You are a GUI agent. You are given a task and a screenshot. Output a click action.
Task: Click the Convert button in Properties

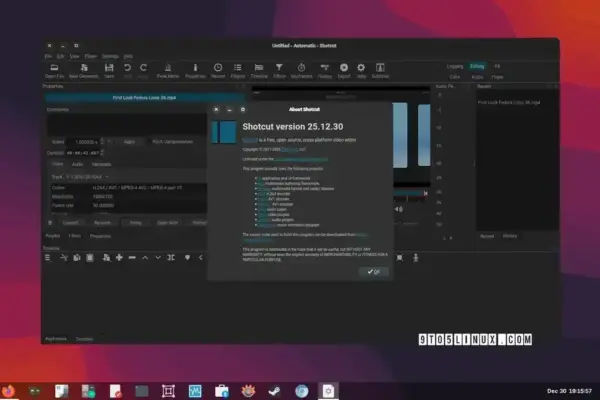(x=70, y=223)
